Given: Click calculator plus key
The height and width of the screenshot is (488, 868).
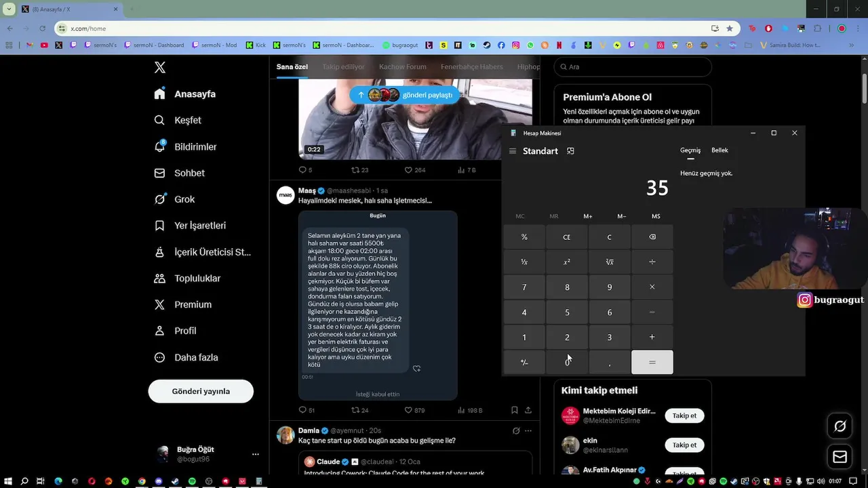Looking at the screenshot, I should 652,338.
